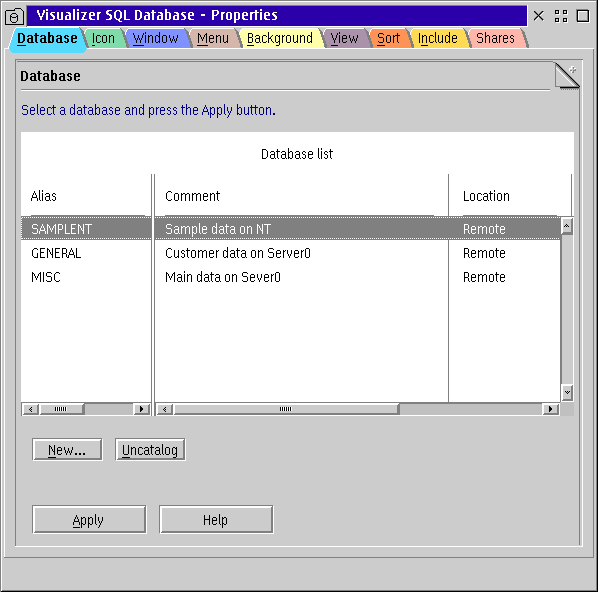Click the left scroll arrow under the Alias column
The width and height of the screenshot is (598, 592).
[31, 409]
